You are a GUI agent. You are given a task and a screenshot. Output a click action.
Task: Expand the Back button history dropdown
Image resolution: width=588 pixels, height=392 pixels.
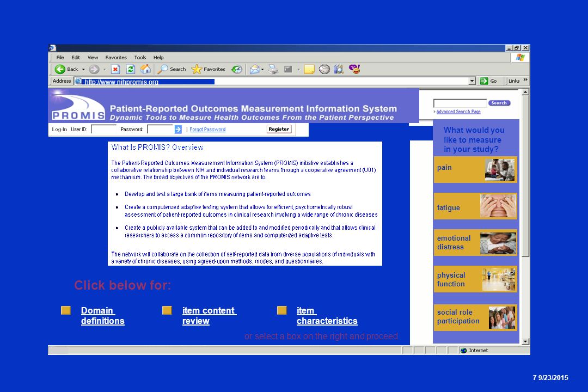pyautogui.click(x=83, y=69)
